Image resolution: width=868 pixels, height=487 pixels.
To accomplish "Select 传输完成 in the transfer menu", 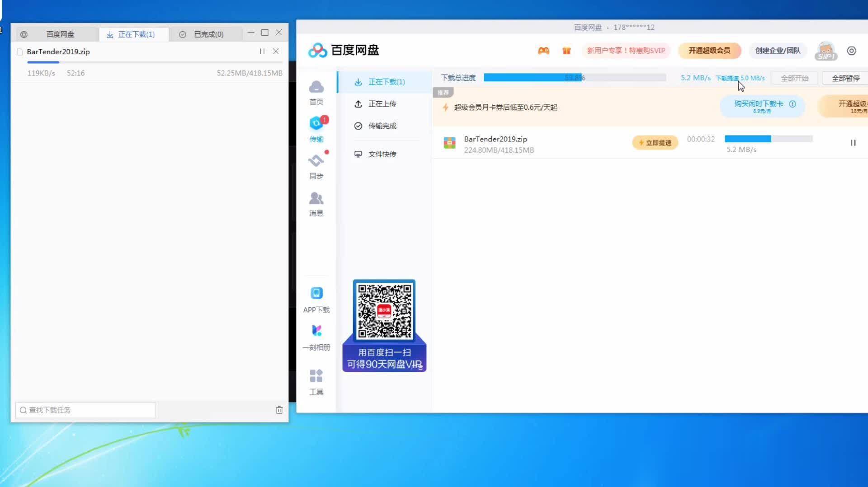I will point(382,126).
